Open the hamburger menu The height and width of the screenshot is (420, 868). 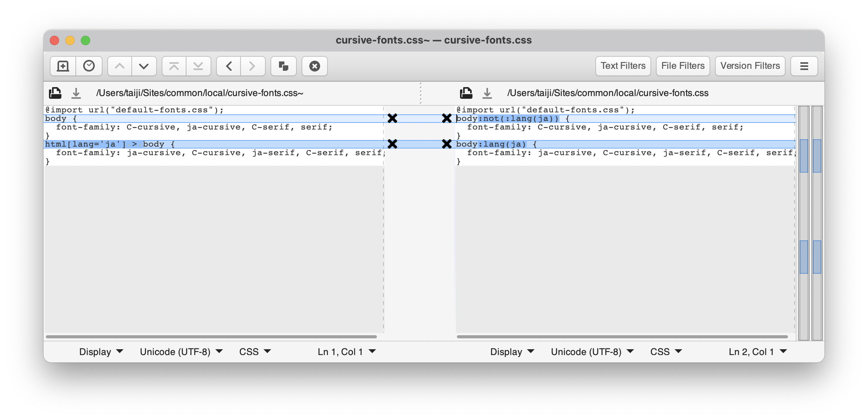click(804, 66)
